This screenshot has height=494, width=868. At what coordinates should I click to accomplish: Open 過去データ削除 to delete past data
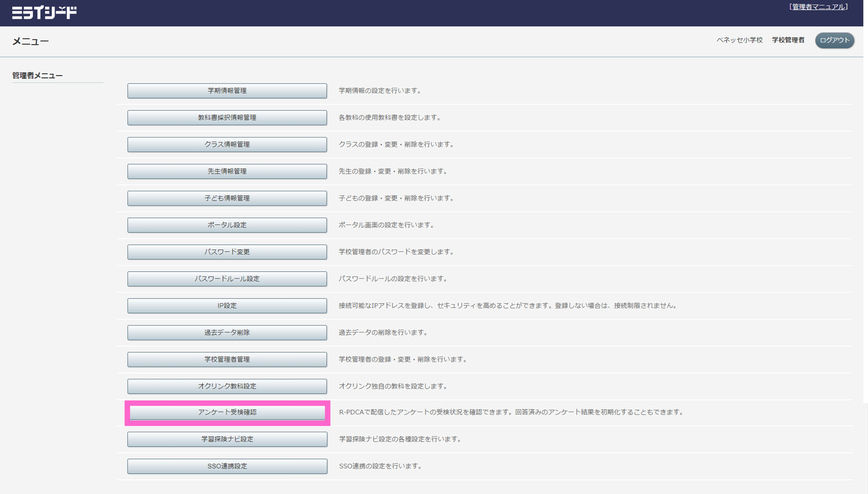[x=227, y=332]
